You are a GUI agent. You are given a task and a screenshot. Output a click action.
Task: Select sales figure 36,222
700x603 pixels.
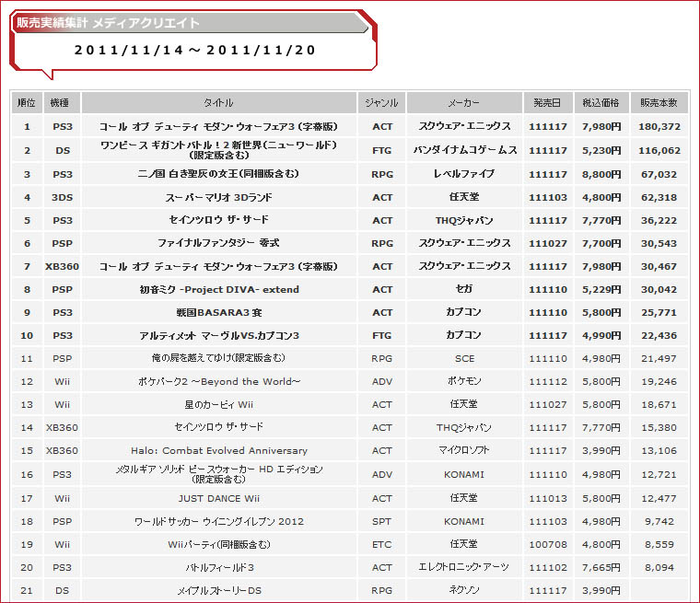[659, 221]
